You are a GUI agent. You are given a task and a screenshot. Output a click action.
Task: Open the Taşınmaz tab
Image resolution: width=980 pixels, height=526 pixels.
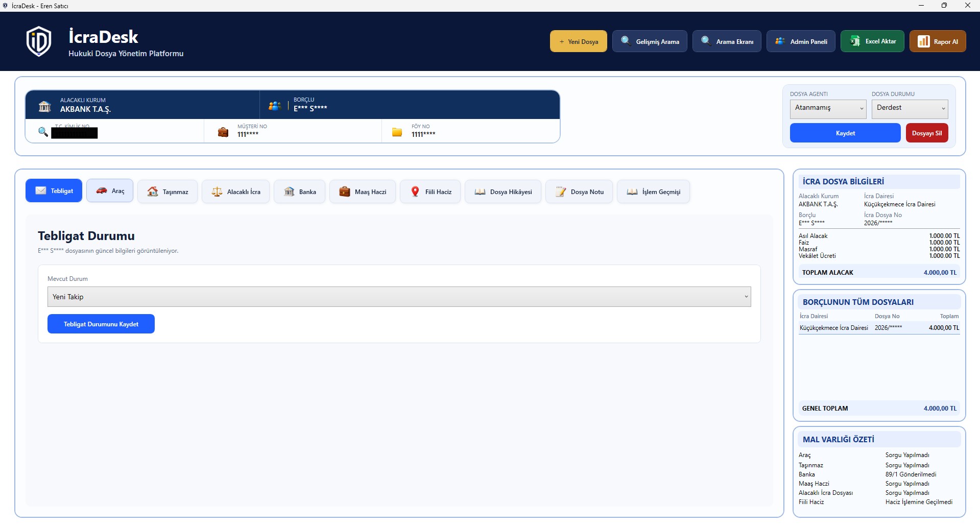pos(168,192)
